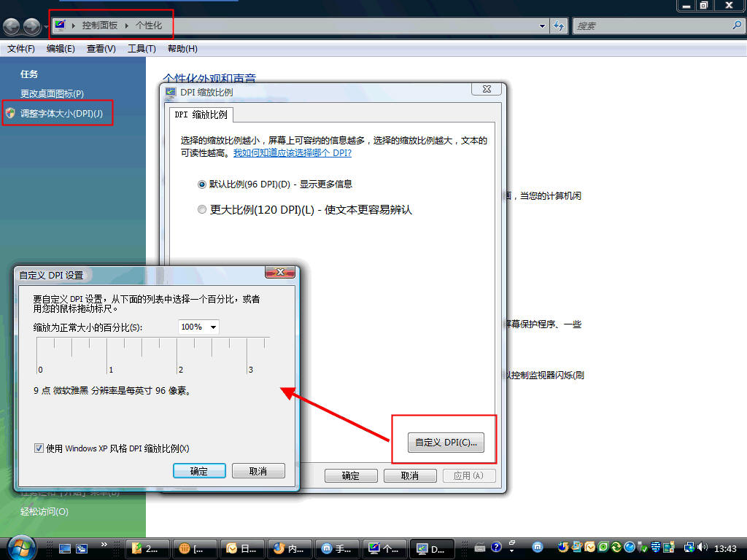Click the keyboard language bar icon
This screenshot has height=560, width=747.
point(480,547)
